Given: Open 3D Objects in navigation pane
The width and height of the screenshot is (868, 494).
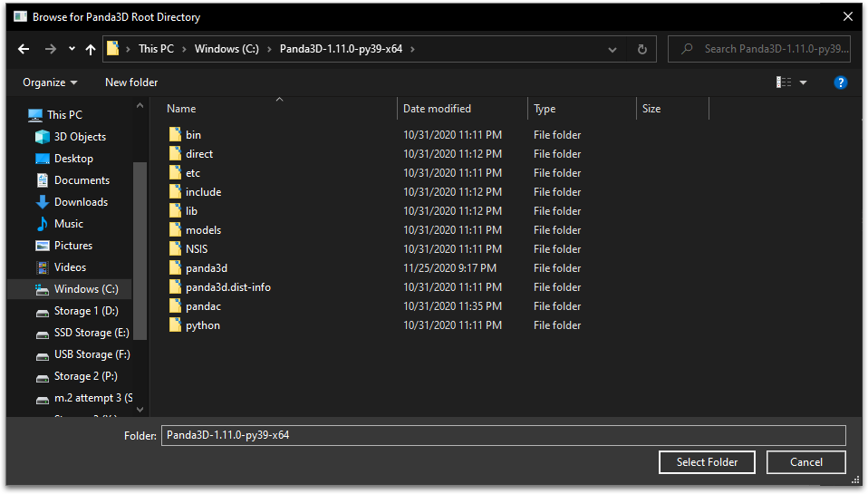Looking at the screenshot, I should click(x=80, y=137).
